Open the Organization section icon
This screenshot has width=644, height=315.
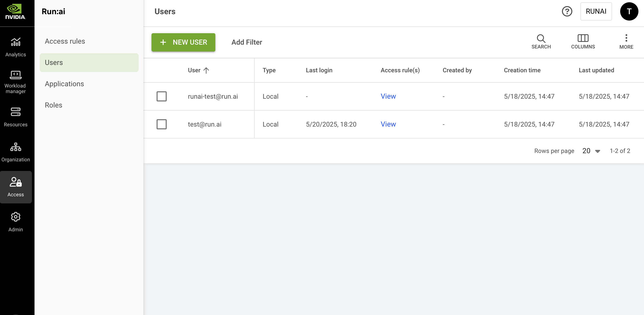(x=15, y=147)
